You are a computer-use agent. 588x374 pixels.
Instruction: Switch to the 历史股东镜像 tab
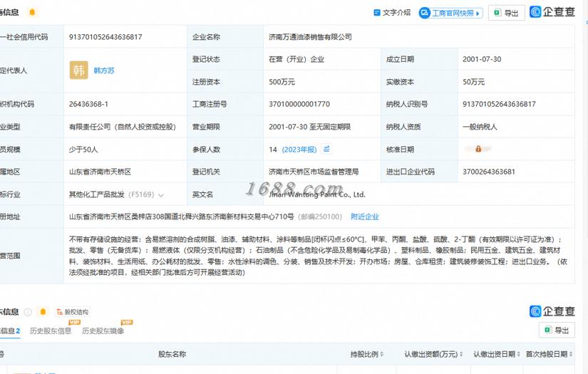click(x=103, y=331)
